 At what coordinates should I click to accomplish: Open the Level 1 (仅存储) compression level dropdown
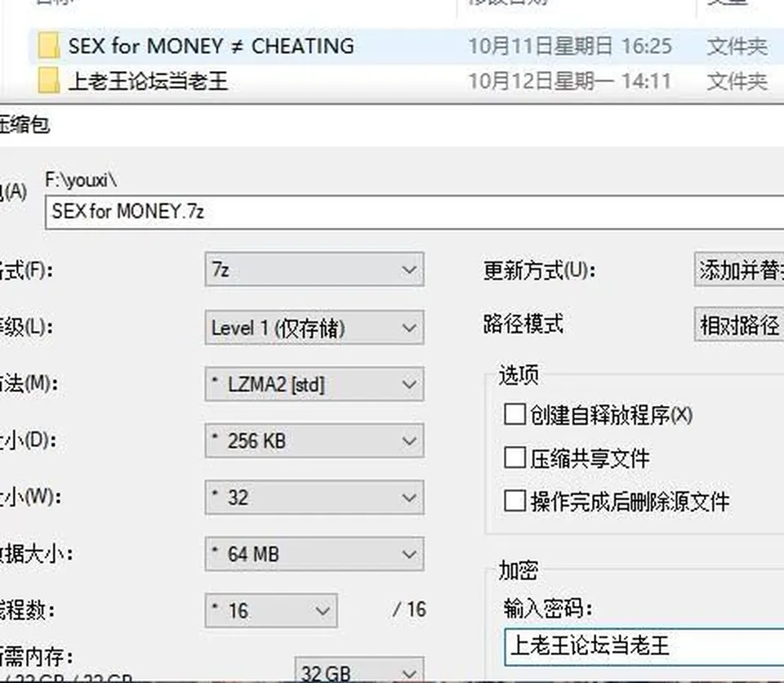click(x=314, y=328)
